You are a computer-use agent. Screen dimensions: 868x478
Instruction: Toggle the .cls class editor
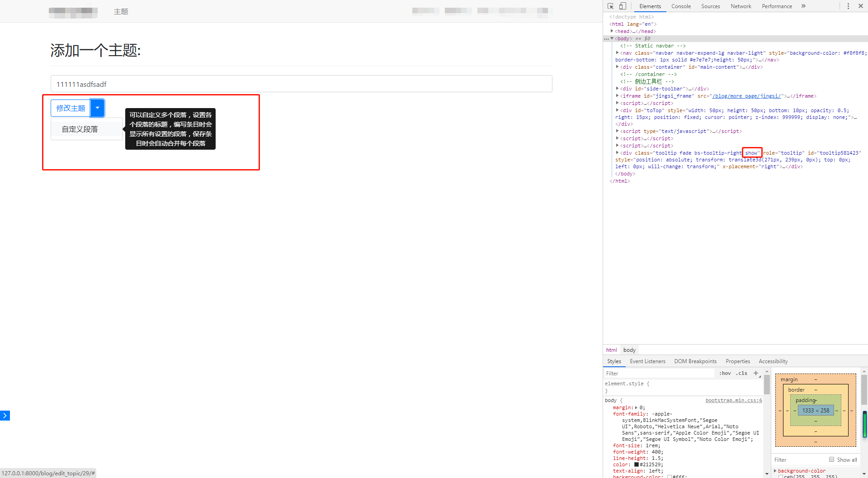tap(741, 373)
